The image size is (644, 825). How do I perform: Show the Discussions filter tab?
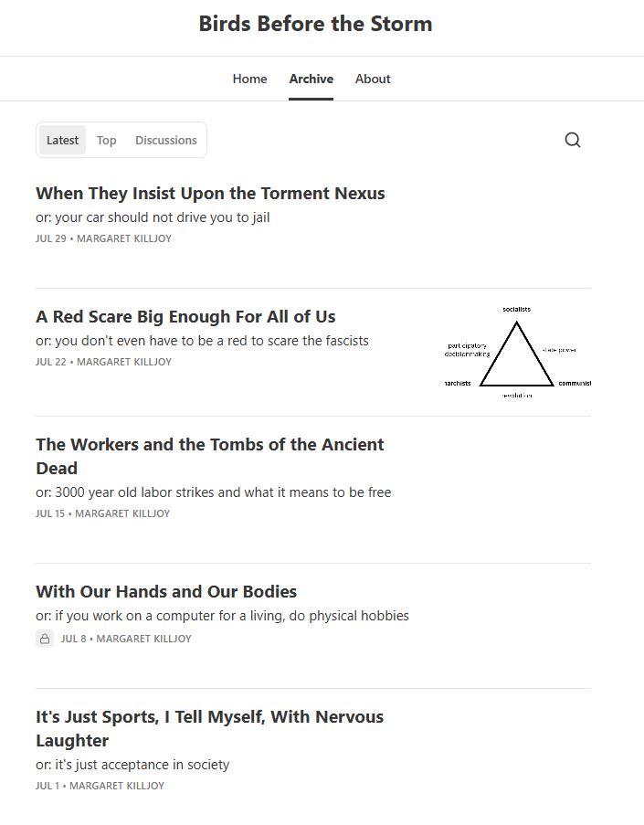click(165, 140)
